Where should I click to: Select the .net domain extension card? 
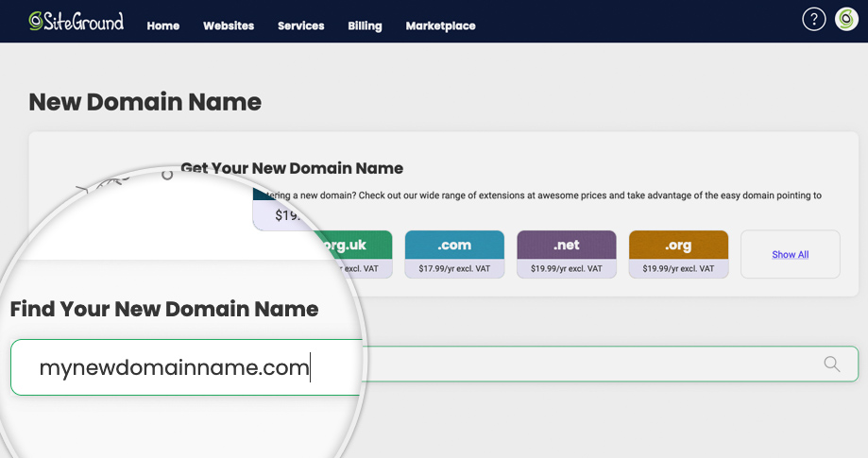tap(567, 254)
